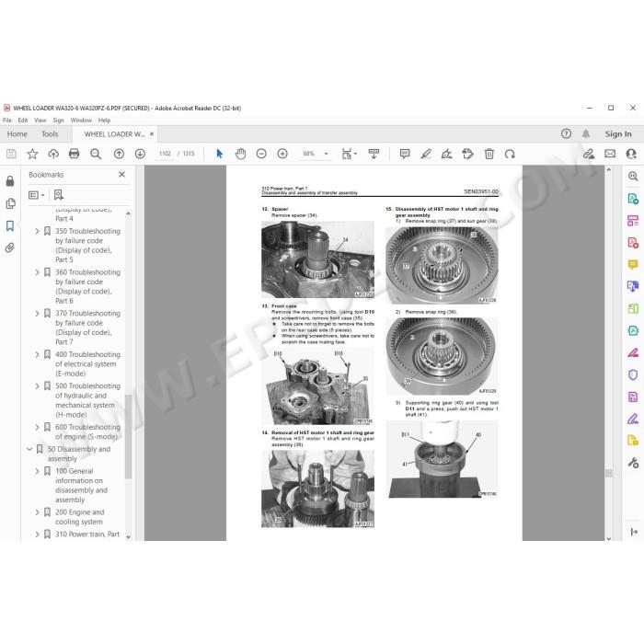Open Export PDF tool in right pane
This screenshot has width=644, height=644.
(633, 242)
